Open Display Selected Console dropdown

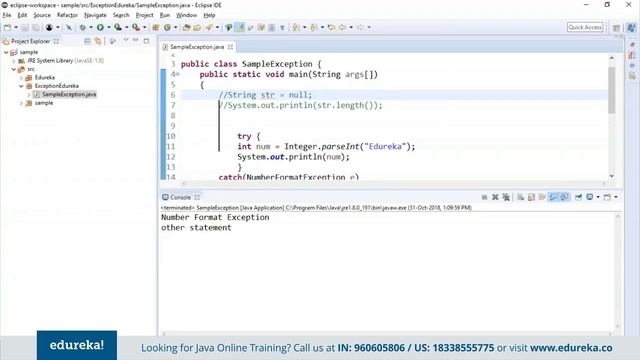(598, 197)
